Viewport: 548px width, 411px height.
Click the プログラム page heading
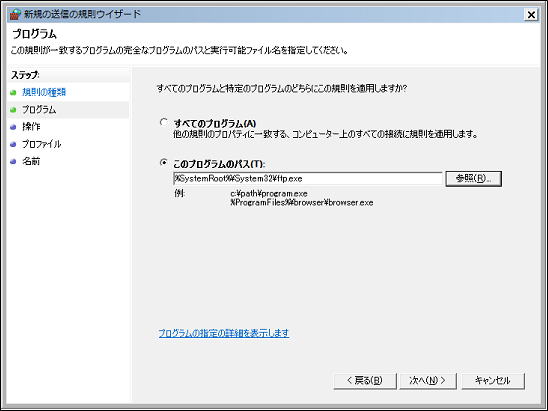34,34
